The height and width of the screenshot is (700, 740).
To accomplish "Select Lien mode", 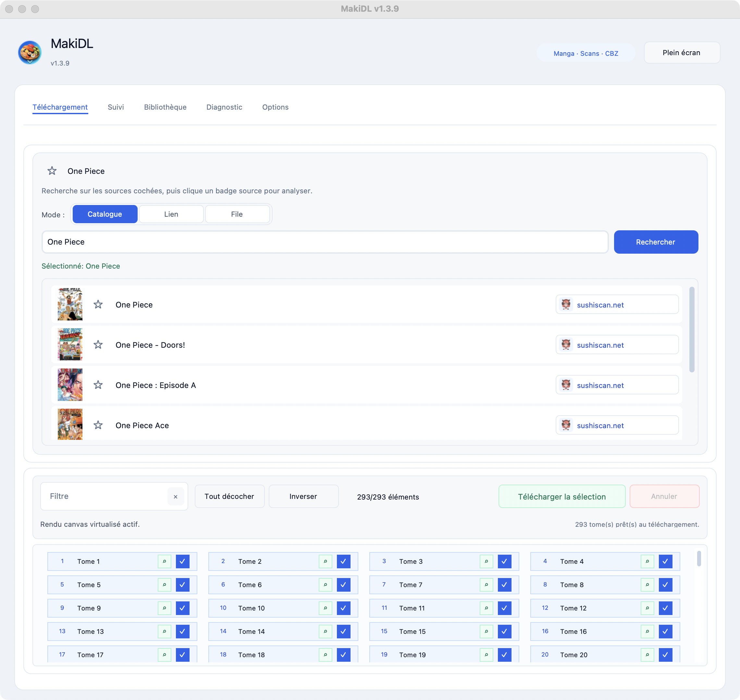I will coord(171,214).
